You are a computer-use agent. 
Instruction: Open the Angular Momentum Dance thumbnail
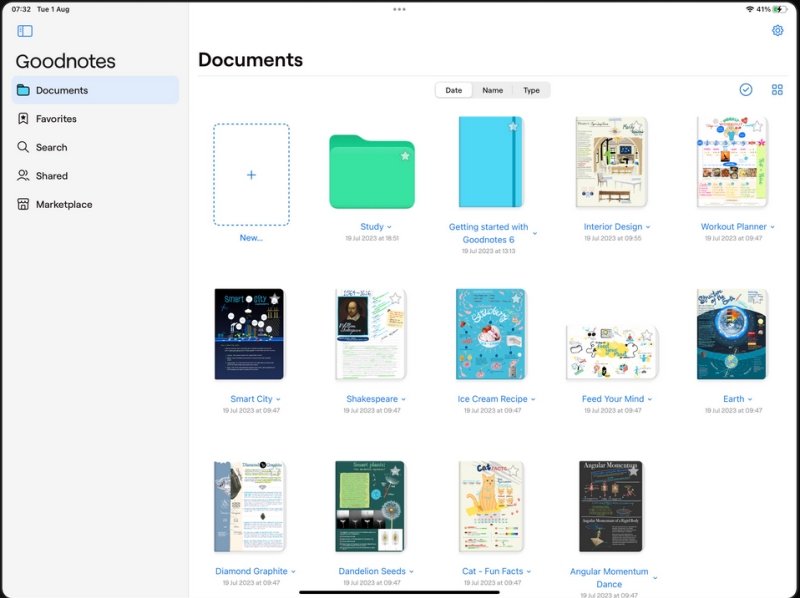pyautogui.click(x=611, y=507)
